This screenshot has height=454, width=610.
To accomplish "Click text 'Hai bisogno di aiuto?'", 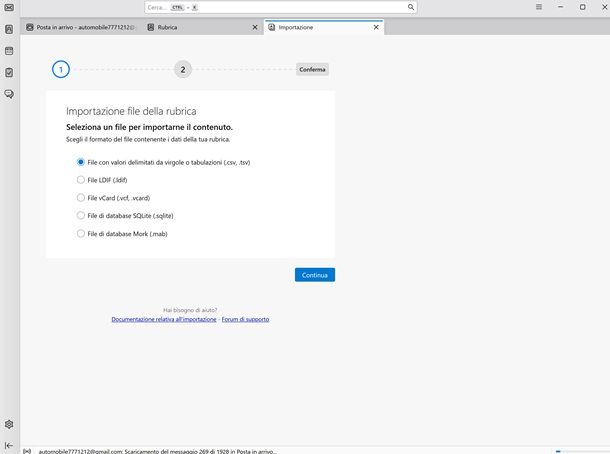I will point(190,310).
